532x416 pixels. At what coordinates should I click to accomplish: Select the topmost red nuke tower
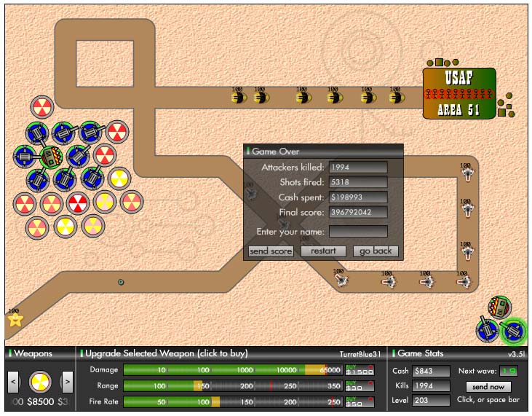coord(42,106)
